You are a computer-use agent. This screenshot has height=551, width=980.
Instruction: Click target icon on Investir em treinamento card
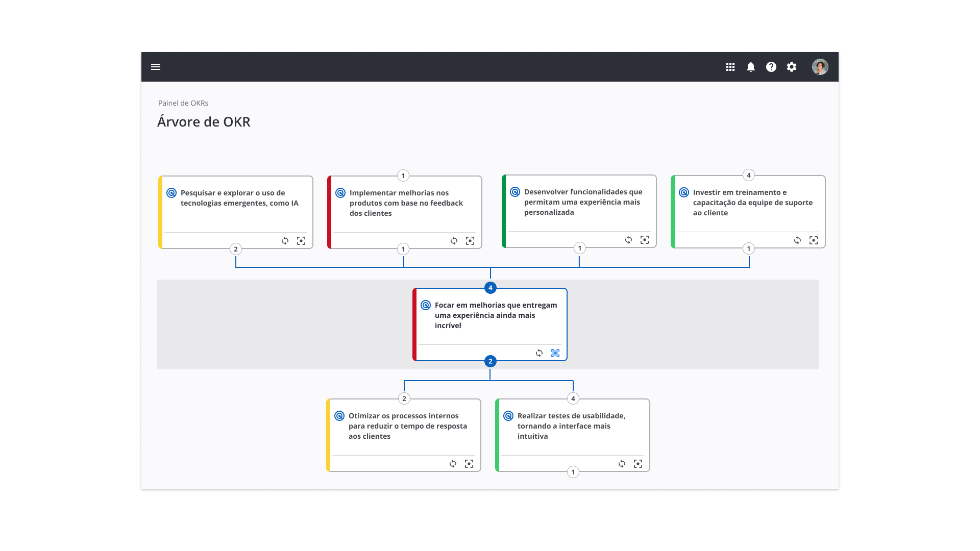[684, 192]
